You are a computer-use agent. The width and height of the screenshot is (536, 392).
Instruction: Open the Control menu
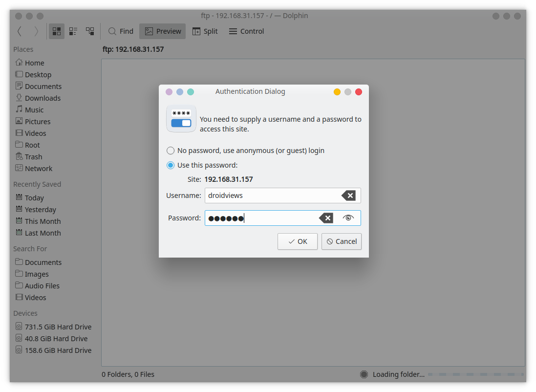(x=246, y=31)
